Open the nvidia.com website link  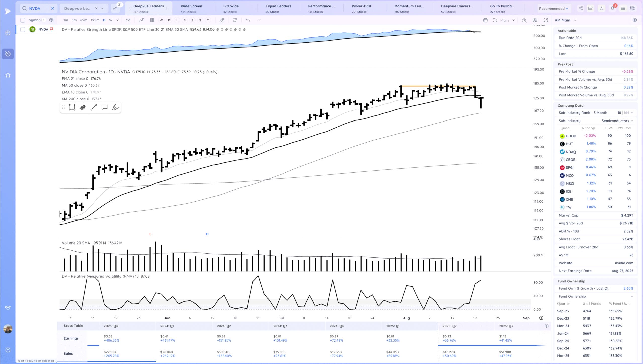tap(624, 263)
